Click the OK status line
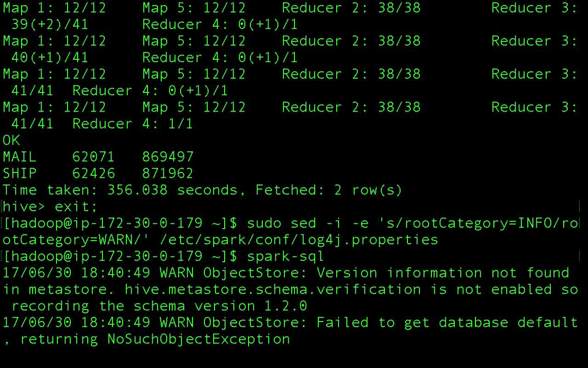Screen dimensions: 588x368 [11, 140]
